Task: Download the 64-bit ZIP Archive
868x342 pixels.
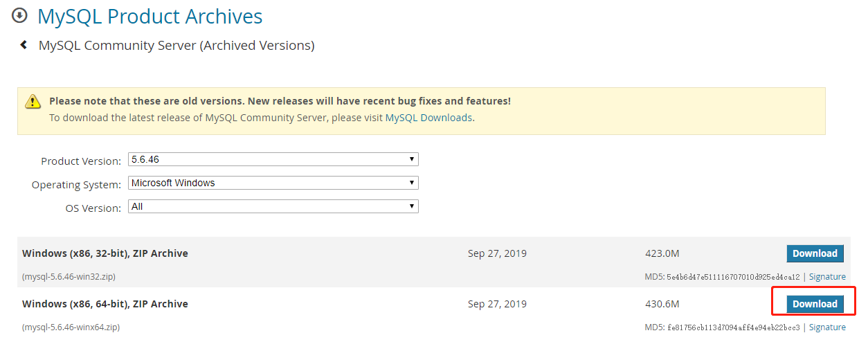Action: [x=815, y=304]
